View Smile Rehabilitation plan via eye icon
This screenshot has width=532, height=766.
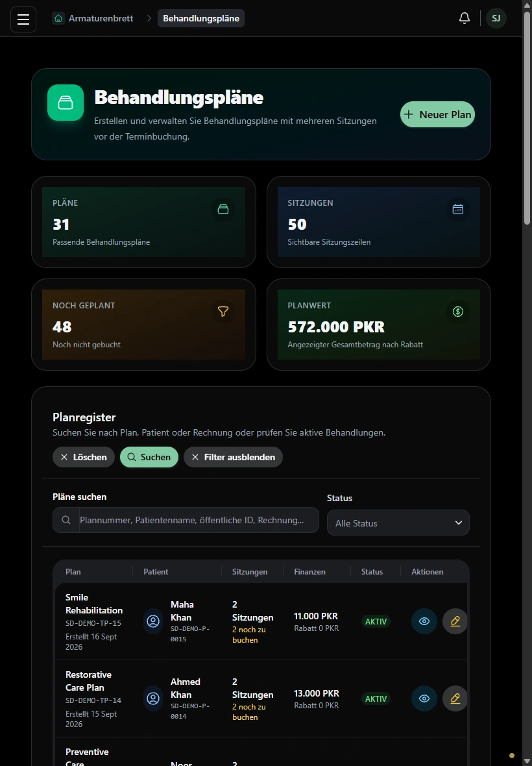(x=424, y=621)
